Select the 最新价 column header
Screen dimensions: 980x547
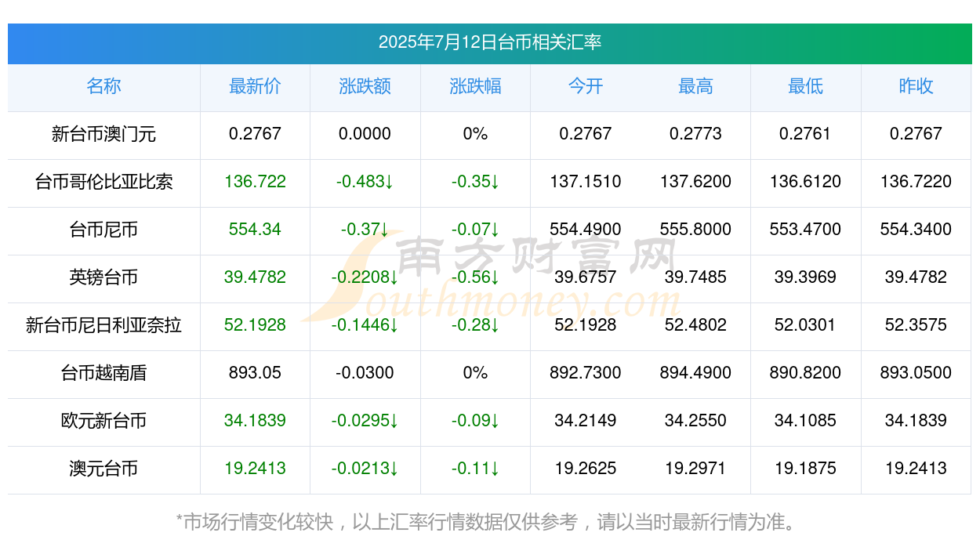pos(255,86)
